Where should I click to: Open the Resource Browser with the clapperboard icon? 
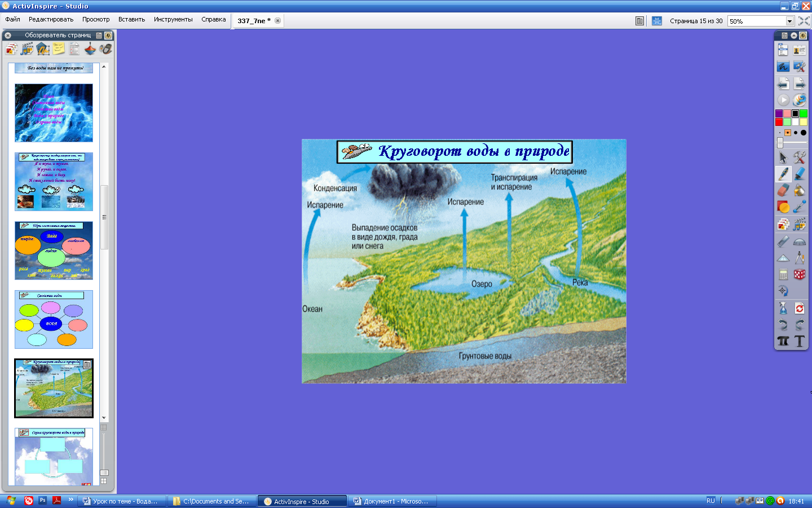(x=27, y=49)
